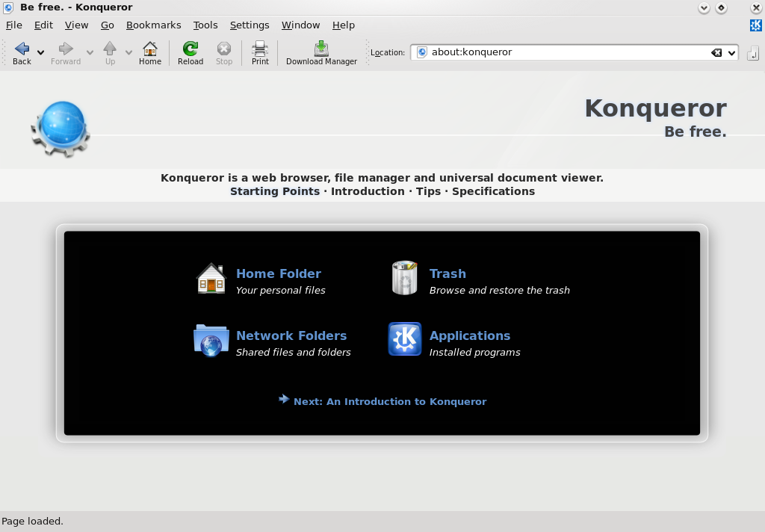The width and height of the screenshot is (765, 532).
Task: Expand the Up directory dropdown arrow
Action: tap(128, 52)
